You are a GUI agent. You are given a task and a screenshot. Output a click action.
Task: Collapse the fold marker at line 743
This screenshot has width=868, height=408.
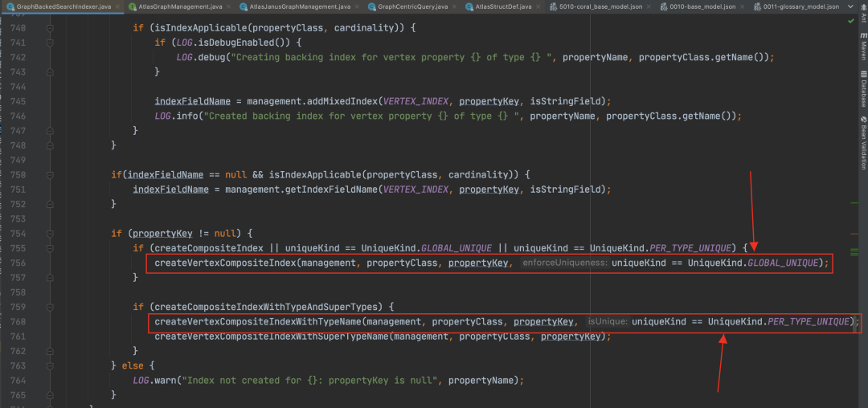point(50,71)
